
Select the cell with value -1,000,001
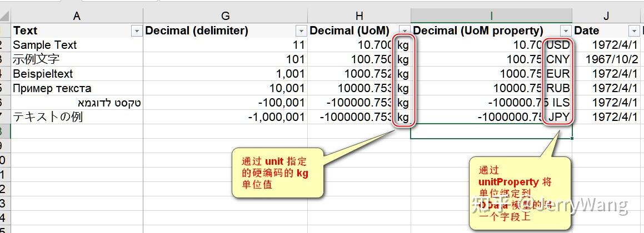225,117
